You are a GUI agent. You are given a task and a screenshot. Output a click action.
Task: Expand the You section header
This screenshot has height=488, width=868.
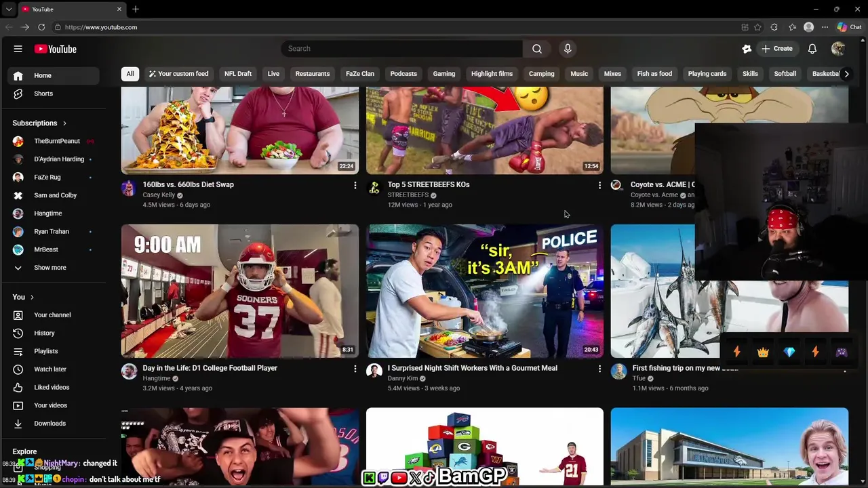coord(23,297)
